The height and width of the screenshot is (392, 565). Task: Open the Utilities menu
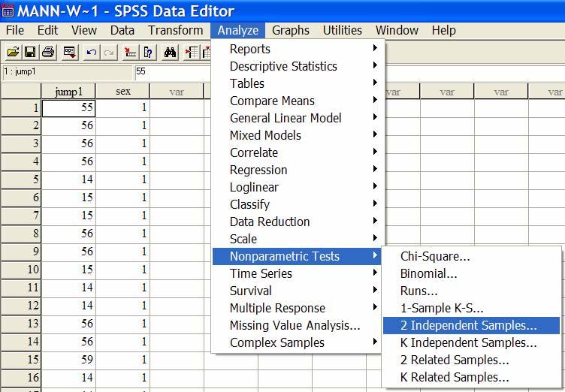point(343,30)
